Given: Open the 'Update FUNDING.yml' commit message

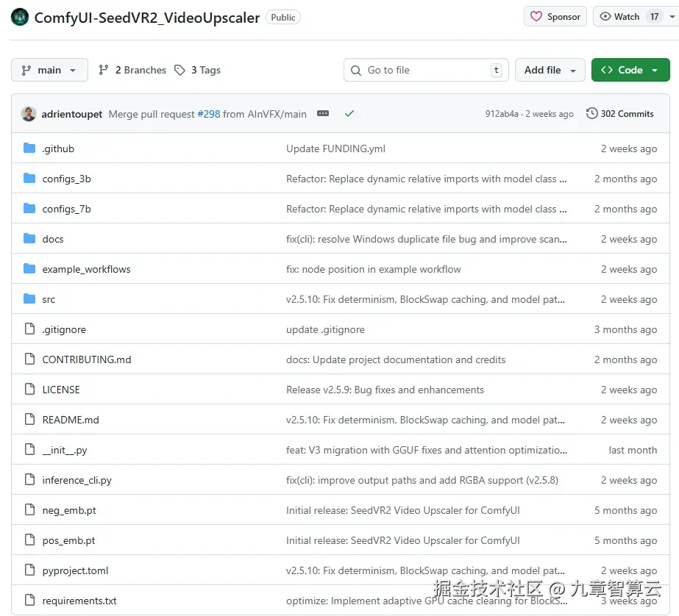Looking at the screenshot, I should [x=335, y=148].
